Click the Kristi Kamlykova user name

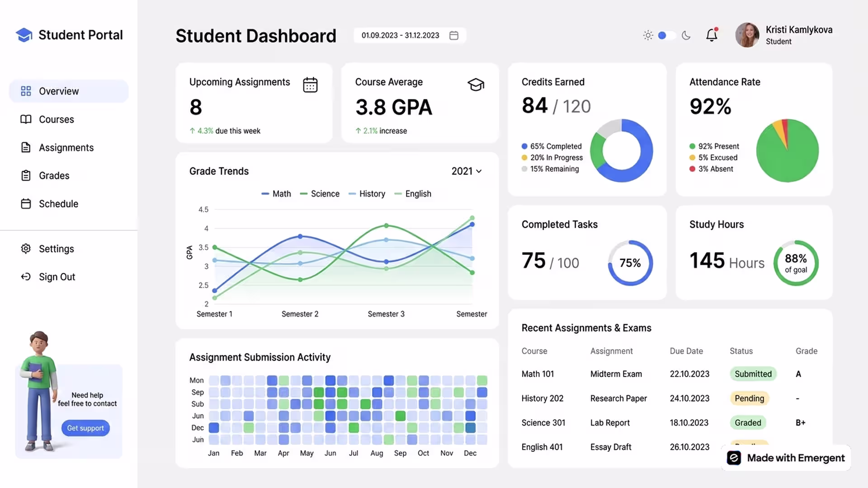799,30
